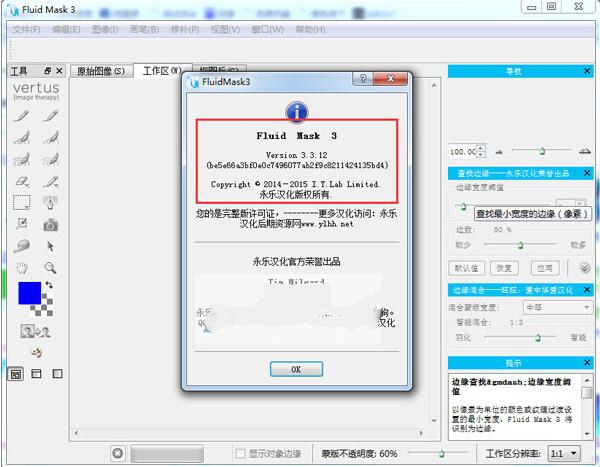Select the Delete Global brush tool
This screenshot has height=467, width=600.
[50, 160]
